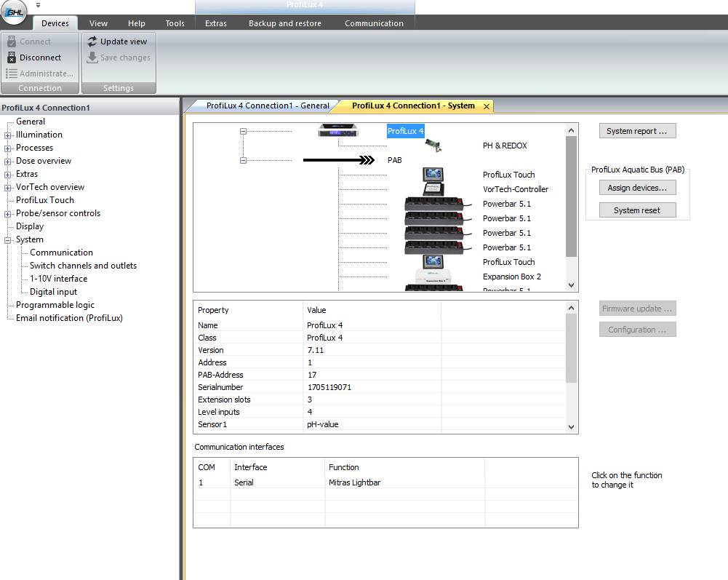Open the Extras ribbon tab
728x580 pixels.
click(x=216, y=23)
